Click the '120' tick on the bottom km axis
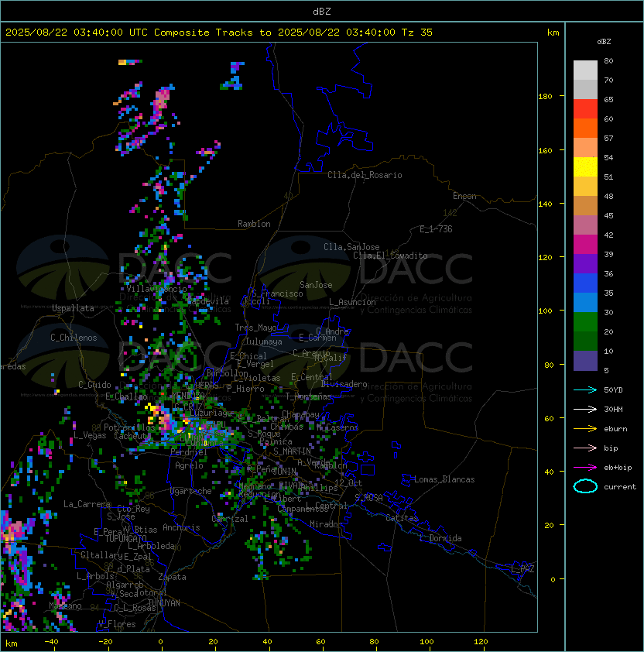The height and width of the screenshot is (652, 644). pyautogui.click(x=481, y=642)
